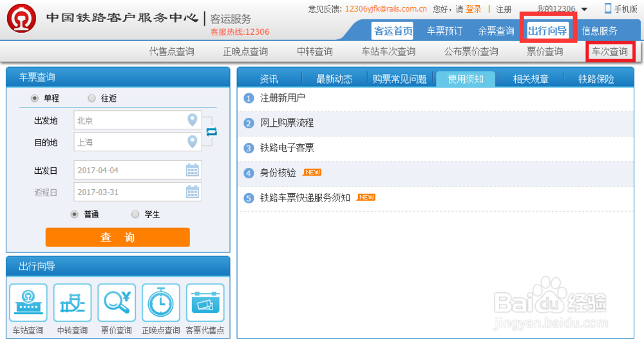Open 客票代售点 ticket agency icon
Image resolution: width=644 pixels, height=345 pixels.
click(x=205, y=303)
